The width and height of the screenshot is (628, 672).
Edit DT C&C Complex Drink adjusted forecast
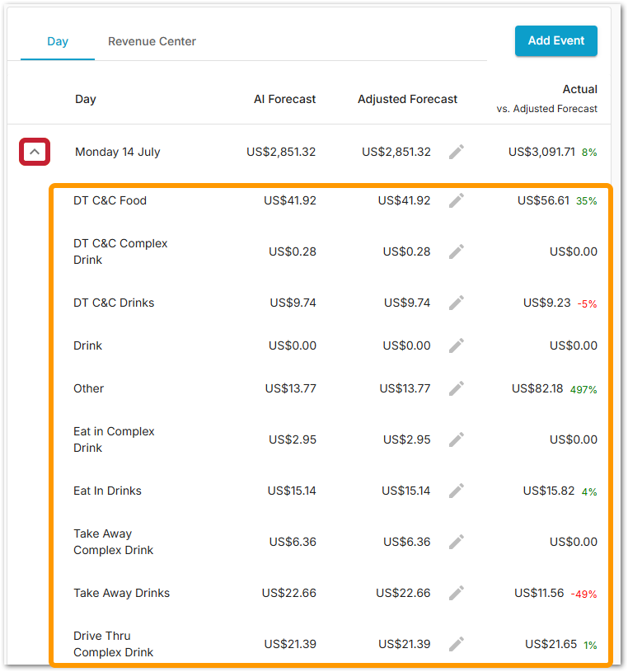[x=457, y=251]
